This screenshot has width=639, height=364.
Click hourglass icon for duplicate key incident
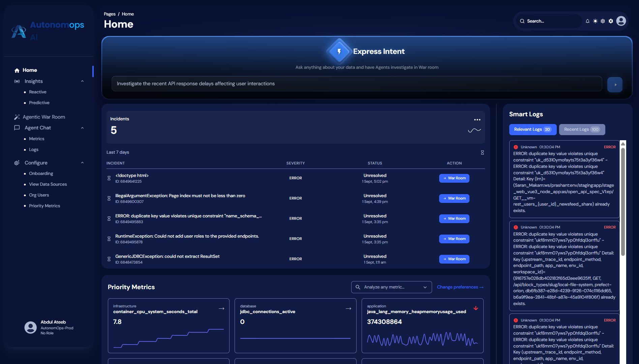109,219
